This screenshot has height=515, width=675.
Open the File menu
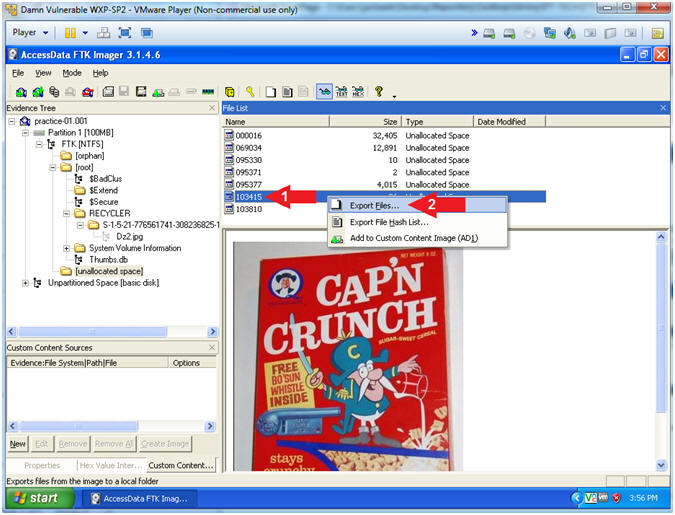18,73
